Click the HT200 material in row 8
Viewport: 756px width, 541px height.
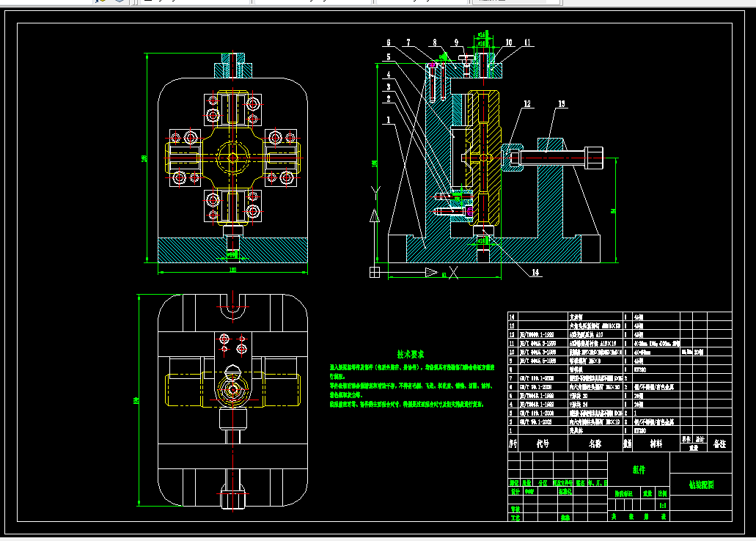(x=640, y=369)
